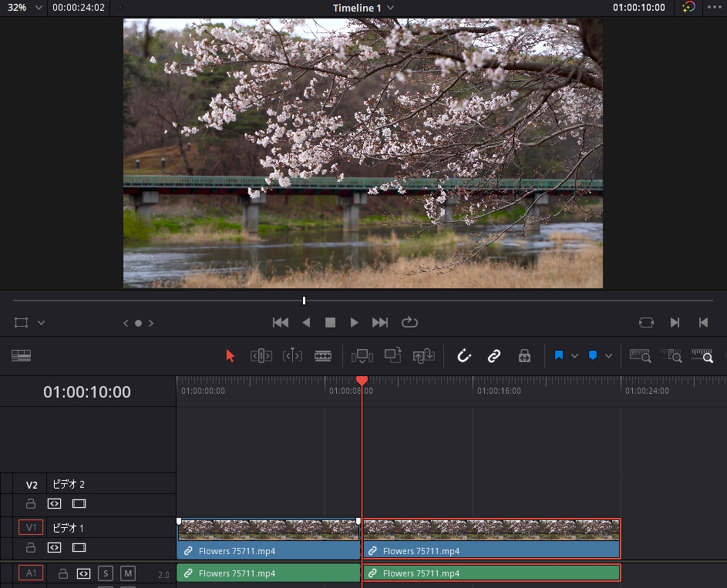Select the arrow Selection Mode tool

coord(230,356)
